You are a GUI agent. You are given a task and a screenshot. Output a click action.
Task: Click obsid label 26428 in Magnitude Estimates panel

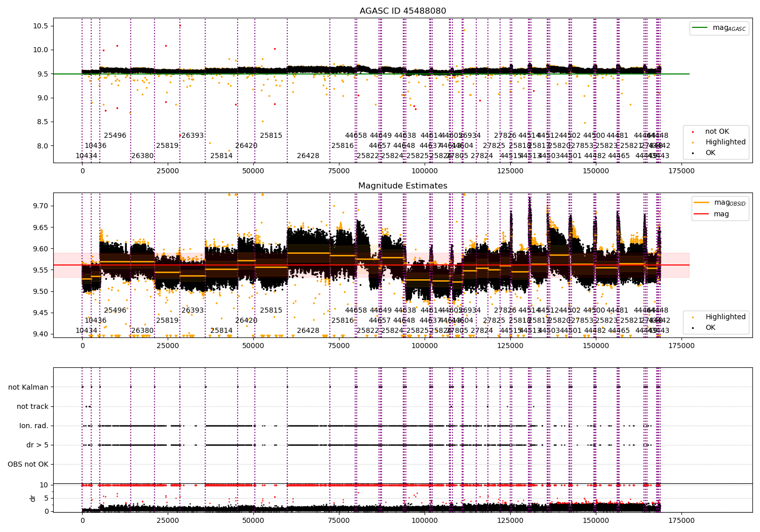[308, 331]
